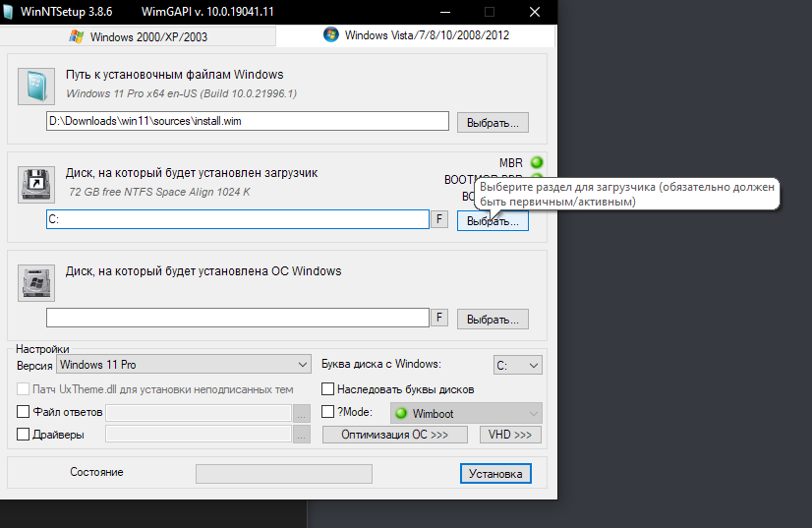This screenshot has width=812, height=528.
Task: Click the boot drive C: input field
Action: pyautogui.click(x=238, y=219)
